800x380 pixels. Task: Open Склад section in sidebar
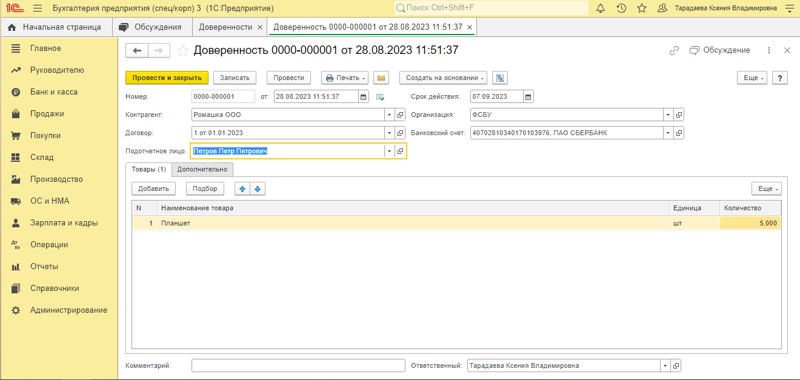(42, 157)
